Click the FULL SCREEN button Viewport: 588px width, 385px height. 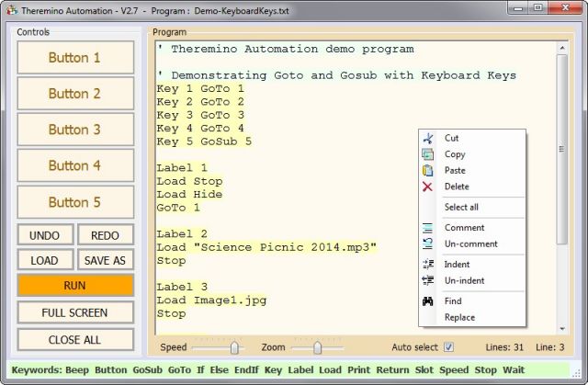[x=74, y=312]
